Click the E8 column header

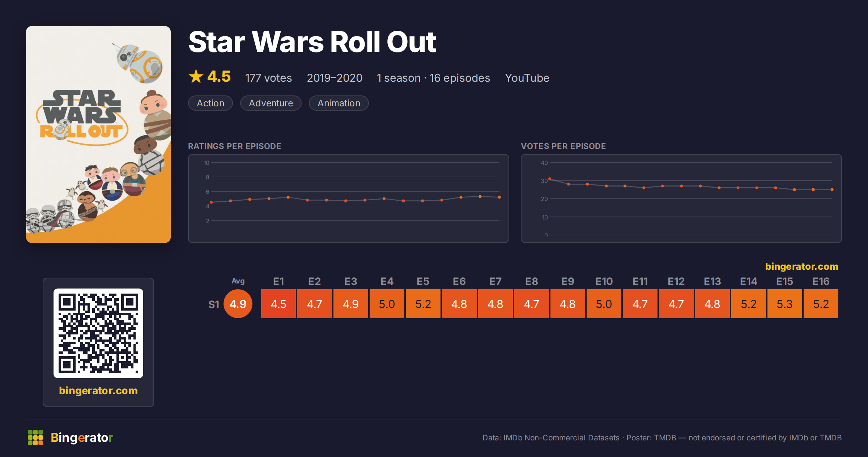click(x=532, y=281)
